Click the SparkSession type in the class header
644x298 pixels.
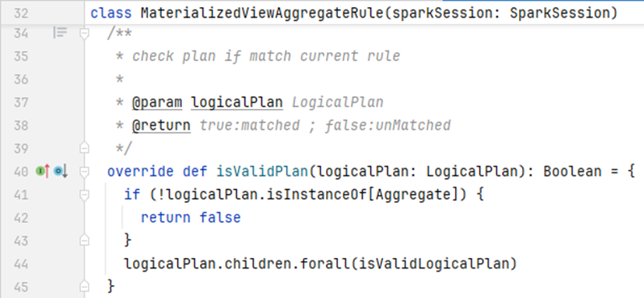[564, 13]
